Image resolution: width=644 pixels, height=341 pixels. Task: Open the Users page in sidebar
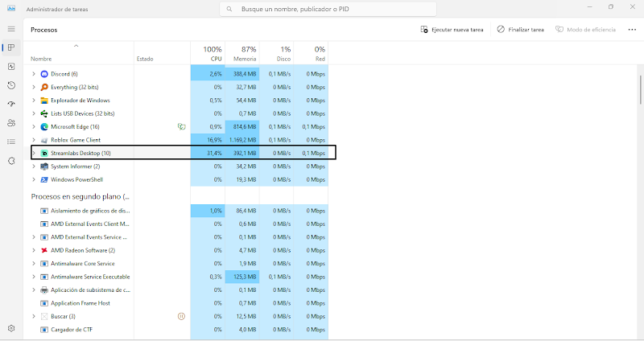click(11, 123)
